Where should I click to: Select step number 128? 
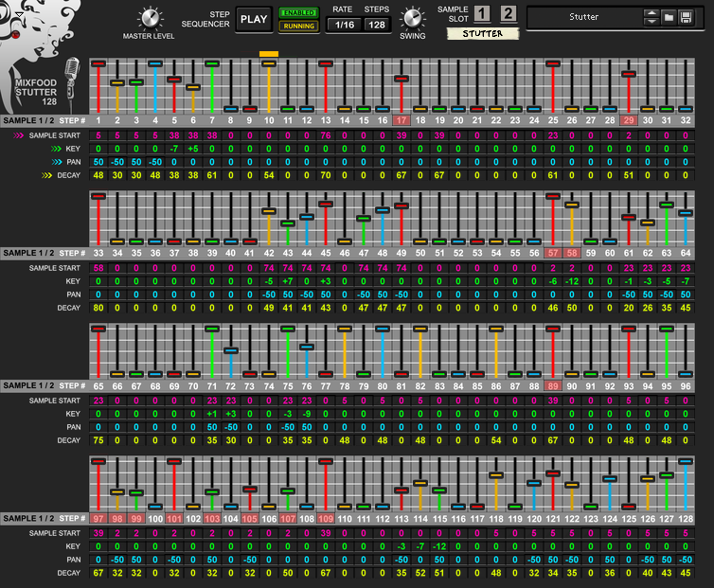[x=686, y=519]
